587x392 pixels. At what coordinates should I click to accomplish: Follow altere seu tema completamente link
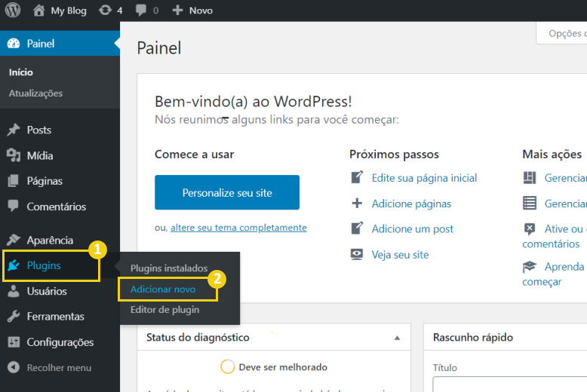coord(238,228)
